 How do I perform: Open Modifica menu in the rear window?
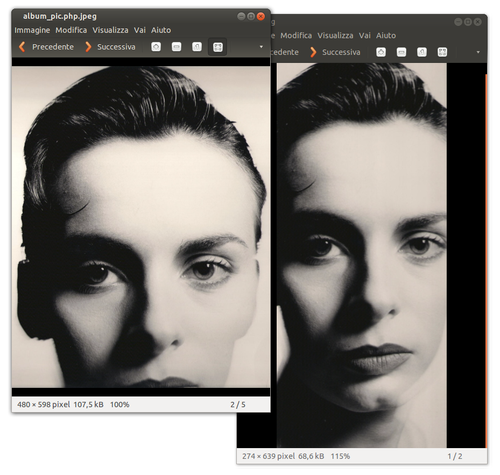[x=296, y=35]
